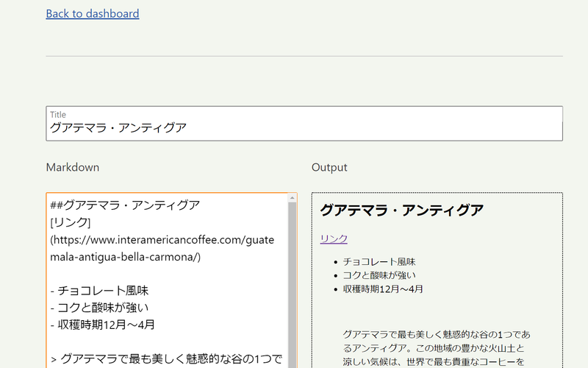Place cursor on ##グアテマラ・アンティグア markdown line
588x368 pixels.
(125, 205)
